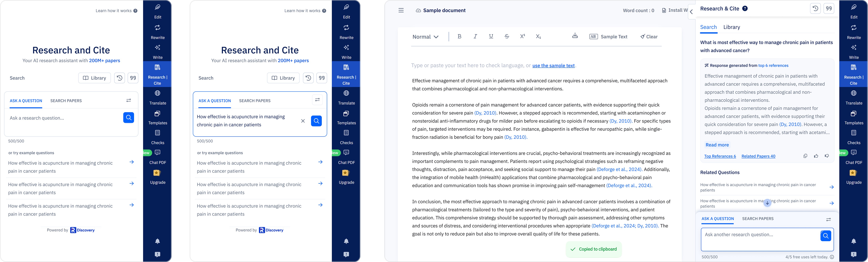Open Related Papers 40 link
Image resolution: width=868 pixels, height=262 pixels.
pos(758,156)
